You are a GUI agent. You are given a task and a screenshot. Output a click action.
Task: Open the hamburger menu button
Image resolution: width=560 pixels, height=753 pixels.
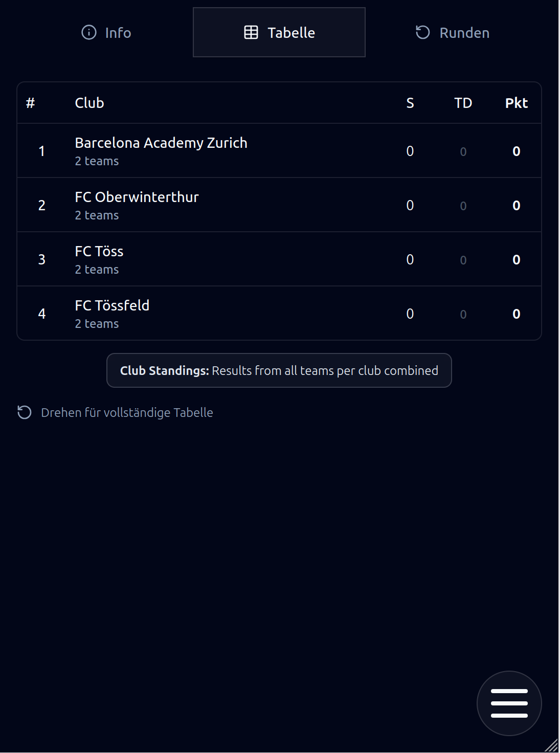(509, 703)
